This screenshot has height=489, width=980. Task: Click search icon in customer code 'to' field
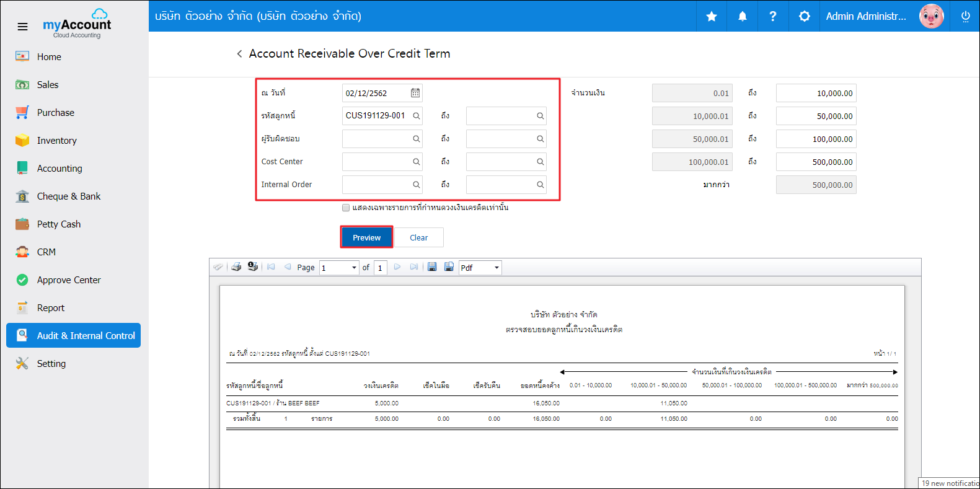[x=541, y=116]
